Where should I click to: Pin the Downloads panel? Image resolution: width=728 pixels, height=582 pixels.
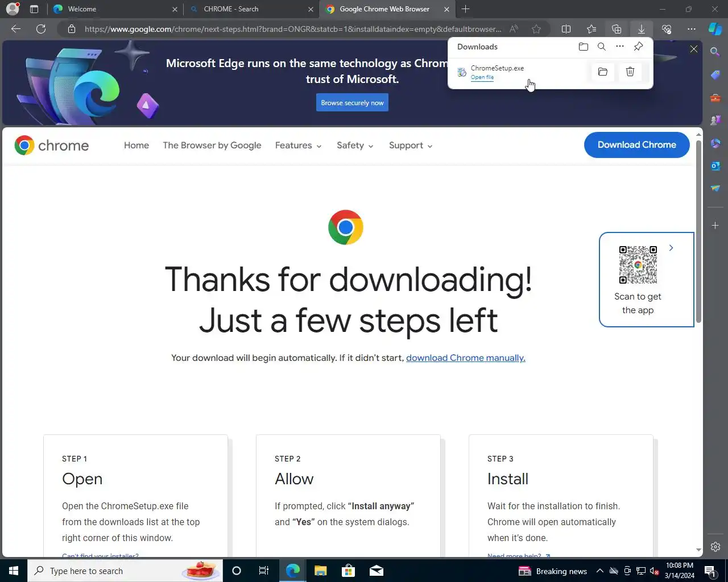(x=639, y=47)
